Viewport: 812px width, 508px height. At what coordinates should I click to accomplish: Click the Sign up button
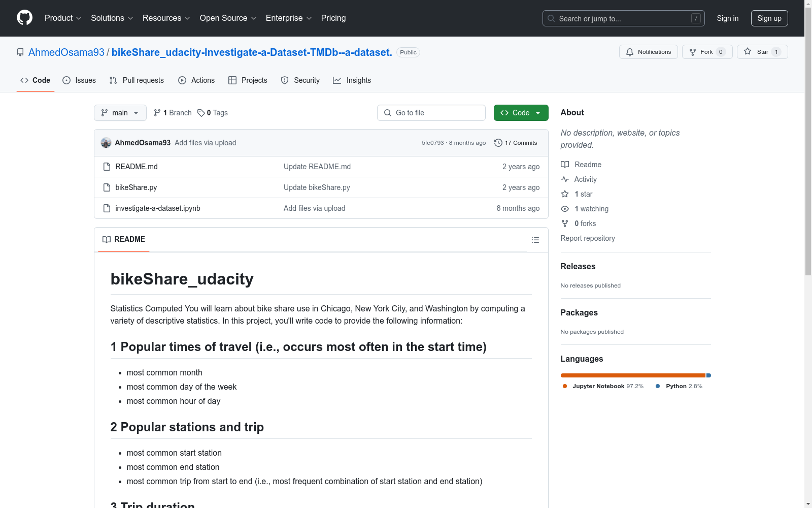coord(769,18)
